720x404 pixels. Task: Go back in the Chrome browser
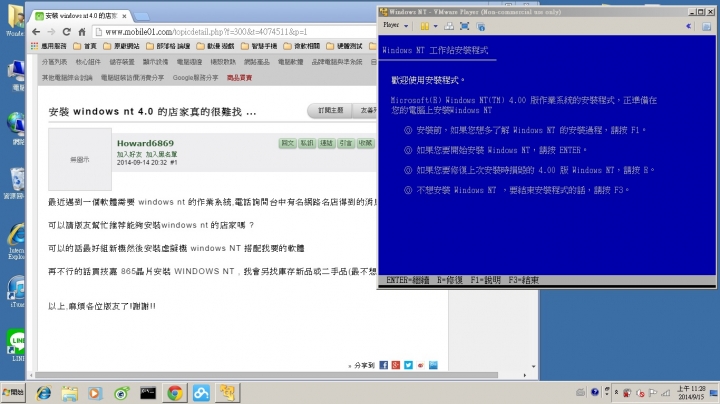(36, 32)
